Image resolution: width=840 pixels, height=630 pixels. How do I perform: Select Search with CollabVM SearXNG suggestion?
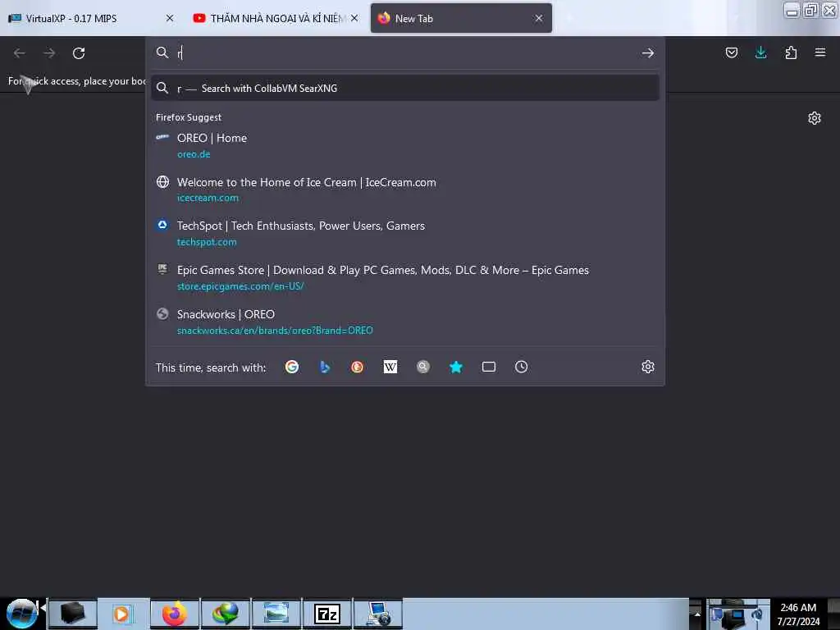[405, 88]
